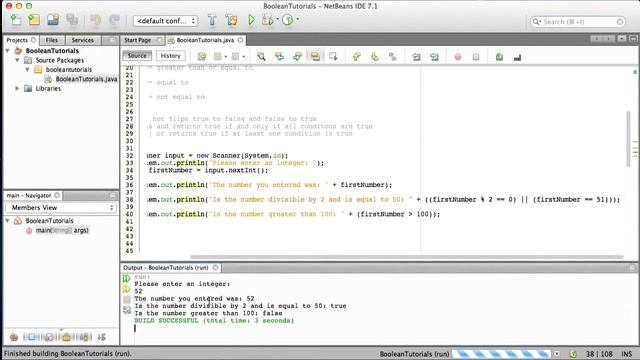Toggle Show Non-Public Members filter

[67, 337]
